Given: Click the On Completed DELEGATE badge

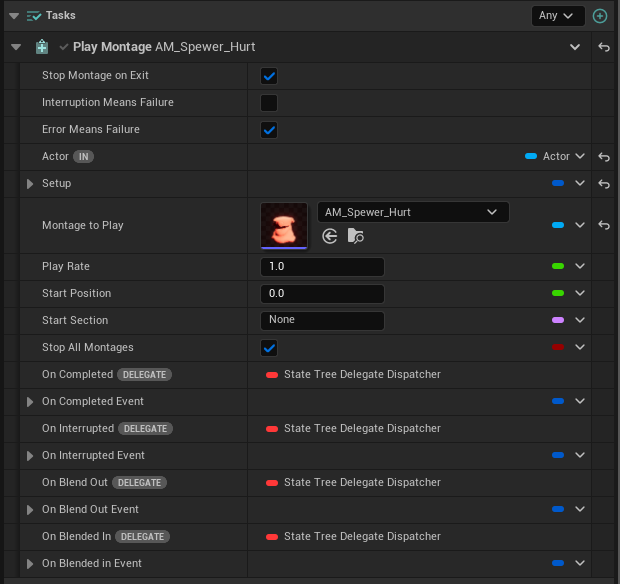Looking at the screenshot, I should 144,374.
